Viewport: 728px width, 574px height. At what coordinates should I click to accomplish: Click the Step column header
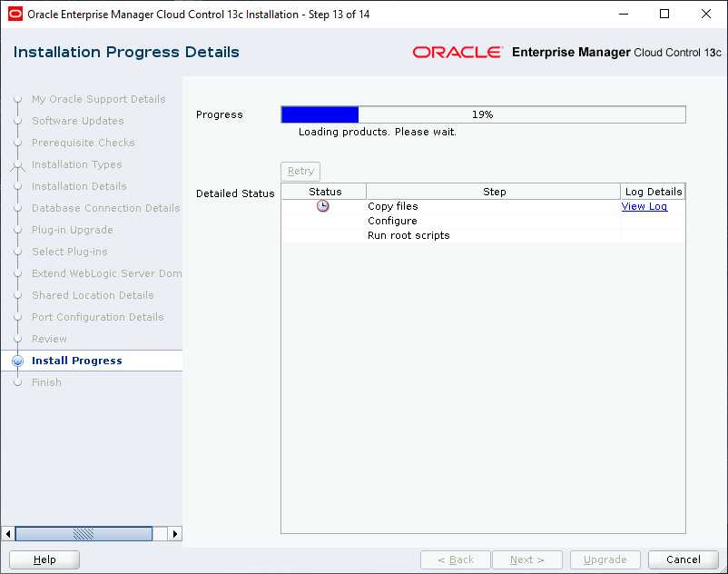[494, 192]
